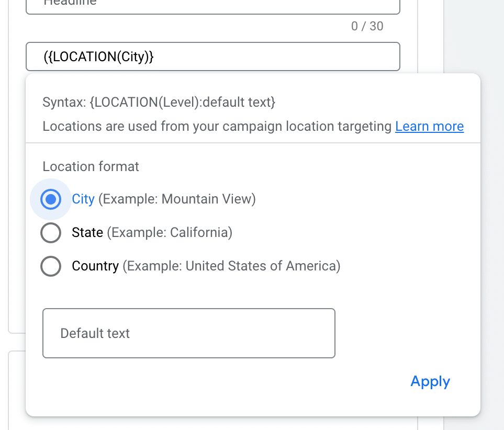Click the blue City label text
The width and height of the screenshot is (504, 430).
pyautogui.click(x=83, y=199)
